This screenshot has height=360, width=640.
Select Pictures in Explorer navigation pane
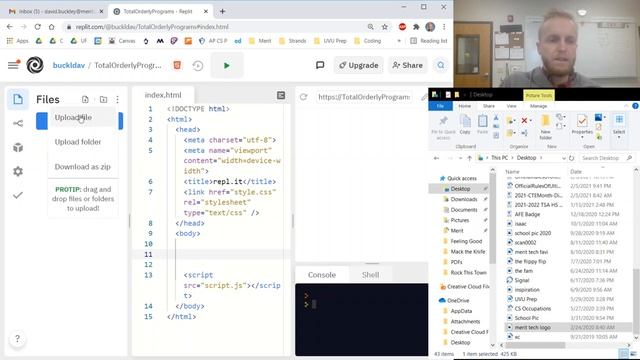click(x=460, y=220)
